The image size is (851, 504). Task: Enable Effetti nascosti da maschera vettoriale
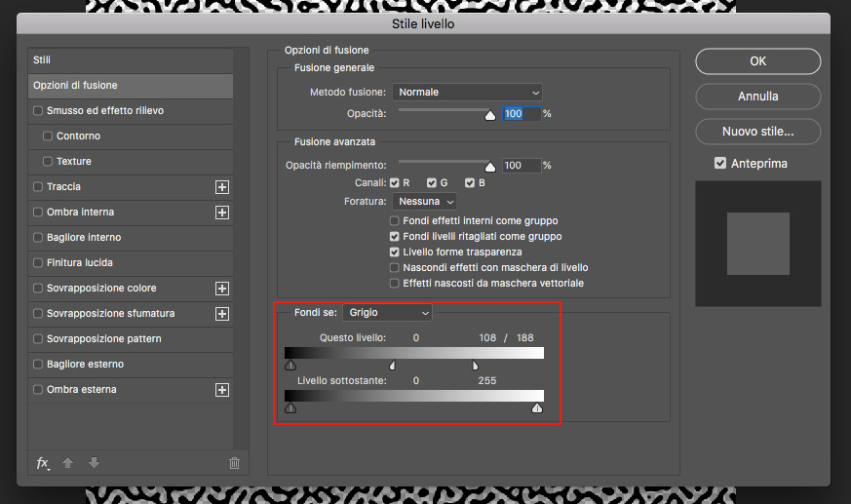395,283
